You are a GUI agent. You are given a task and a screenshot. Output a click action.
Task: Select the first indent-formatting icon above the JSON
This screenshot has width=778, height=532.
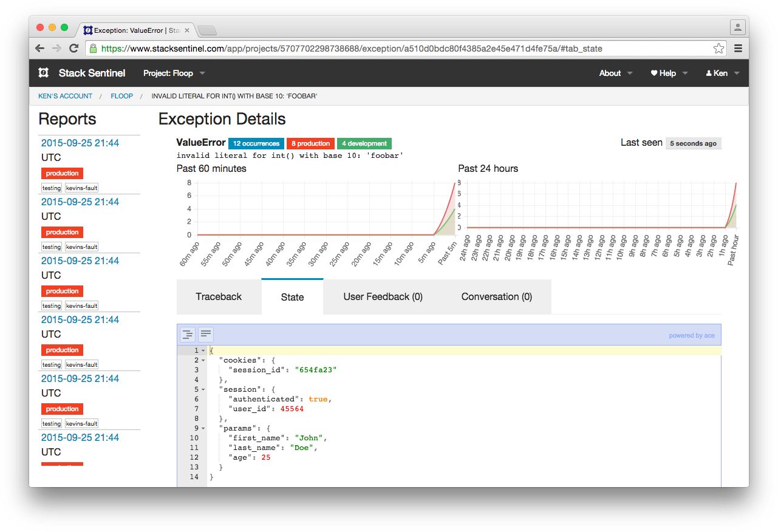pyautogui.click(x=188, y=334)
